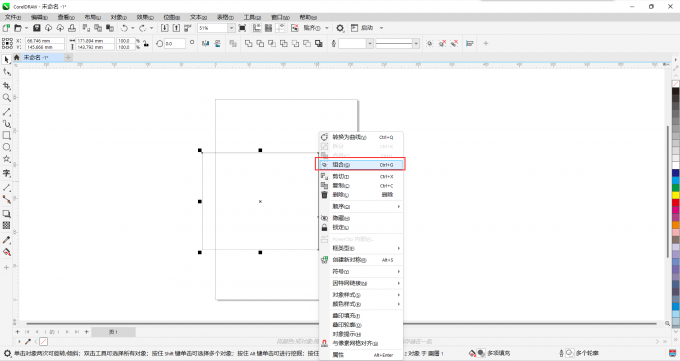
Task: Pick the red swatch in color palette
Action: pos(676,203)
